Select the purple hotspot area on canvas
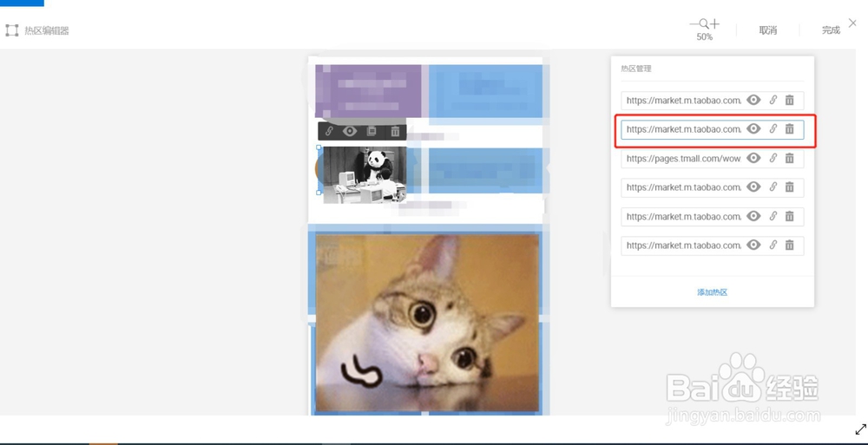The width and height of the screenshot is (868, 445). tap(369, 91)
